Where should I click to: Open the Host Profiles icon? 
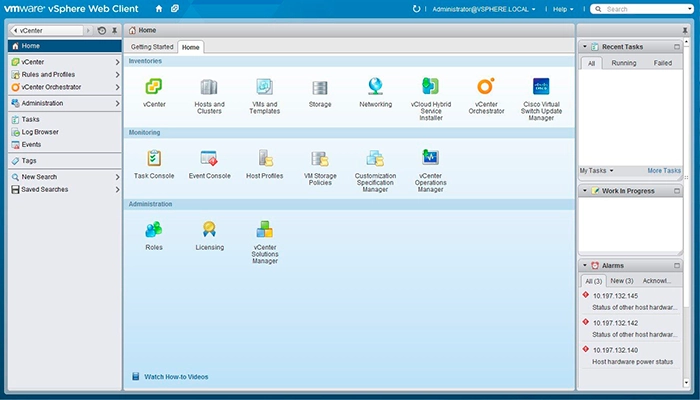click(x=265, y=158)
